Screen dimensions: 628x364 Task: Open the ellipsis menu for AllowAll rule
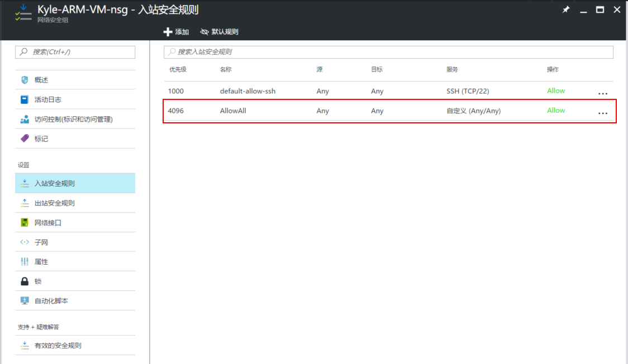coord(602,113)
